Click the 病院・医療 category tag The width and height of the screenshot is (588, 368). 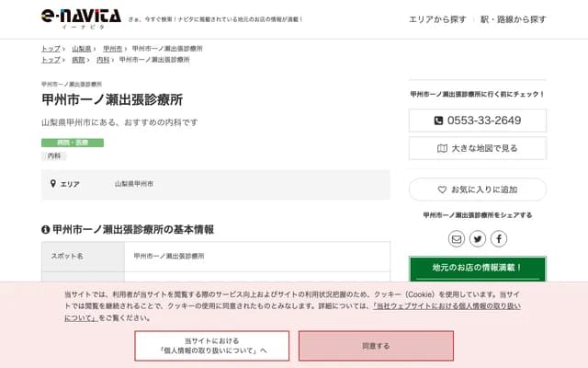(x=72, y=143)
